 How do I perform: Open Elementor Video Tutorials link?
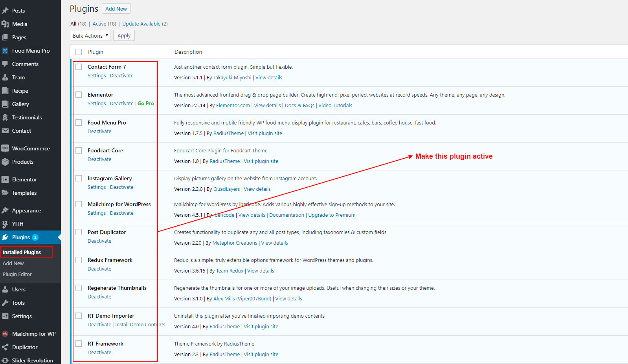coord(335,106)
